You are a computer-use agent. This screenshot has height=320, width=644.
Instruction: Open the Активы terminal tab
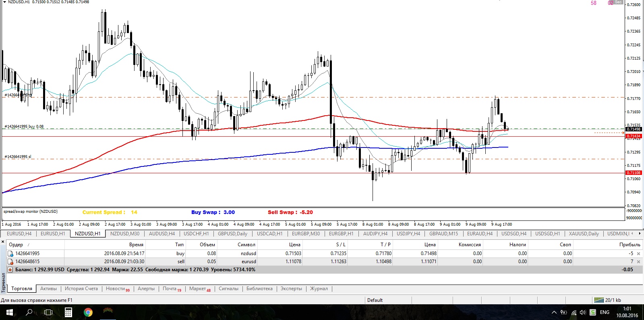(x=48, y=289)
